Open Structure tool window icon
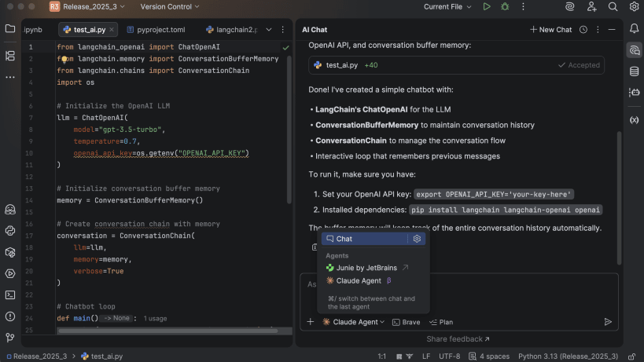This screenshot has height=362, width=644. pyautogui.click(x=10, y=56)
